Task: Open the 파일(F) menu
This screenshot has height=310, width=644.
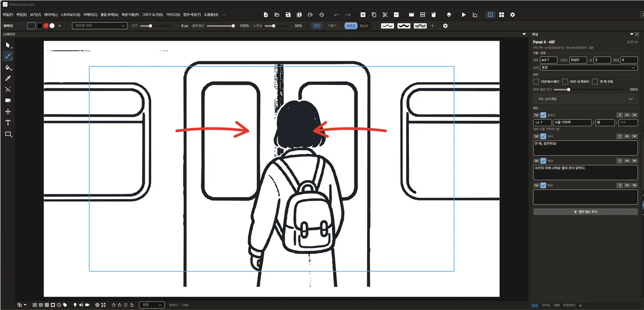Action: pyautogui.click(x=8, y=15)
